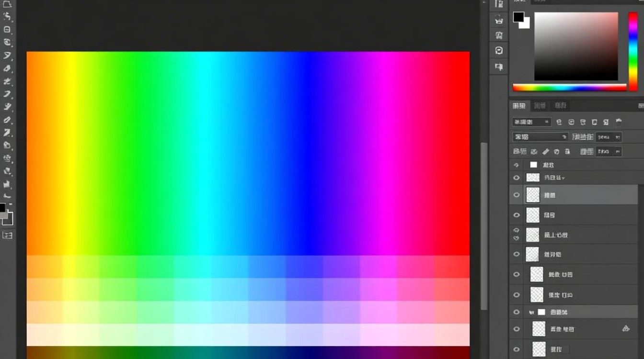Toggle eye icon of layer just above the highlighted layer
The image size is (644, 359).
coord(517,178)
